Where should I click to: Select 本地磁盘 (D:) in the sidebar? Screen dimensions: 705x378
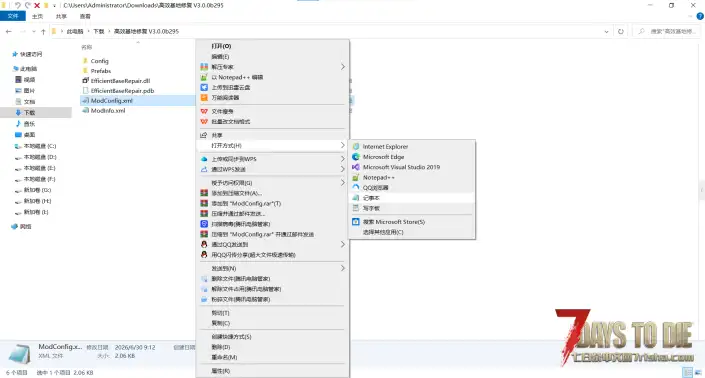(x=40, y=157)
